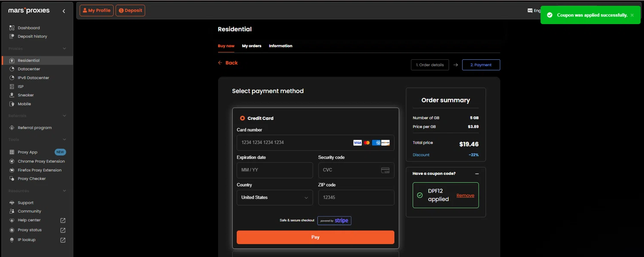Click the powered by Stripe badge
The width and height of the screenshot is (644, 257).
pos(334,220)
